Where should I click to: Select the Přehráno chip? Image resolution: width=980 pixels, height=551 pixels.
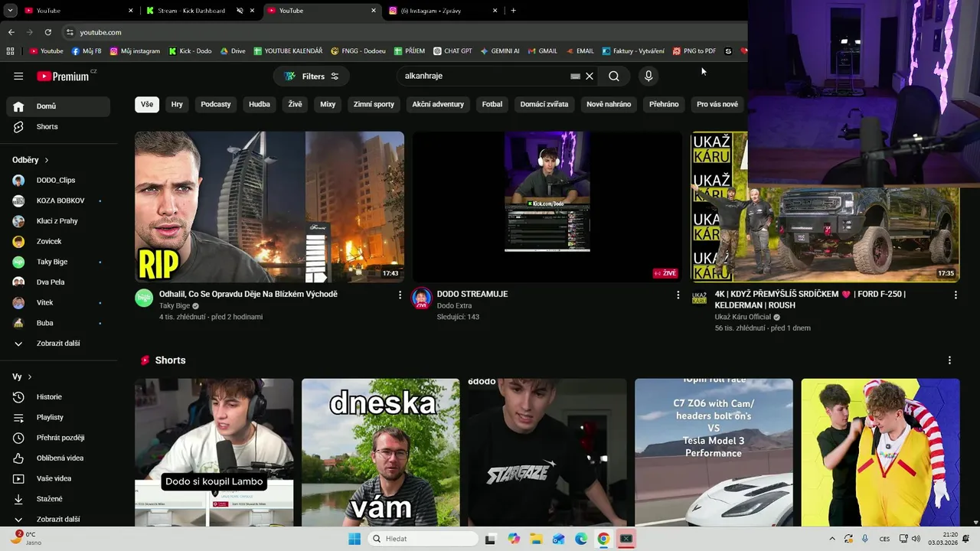[x=664, y=104]
